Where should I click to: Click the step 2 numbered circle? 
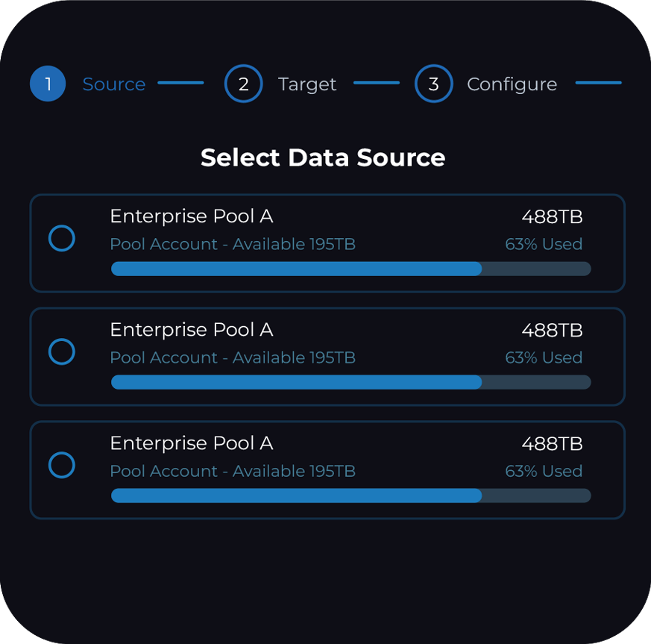pyautogui.click(x=243, y=84)
